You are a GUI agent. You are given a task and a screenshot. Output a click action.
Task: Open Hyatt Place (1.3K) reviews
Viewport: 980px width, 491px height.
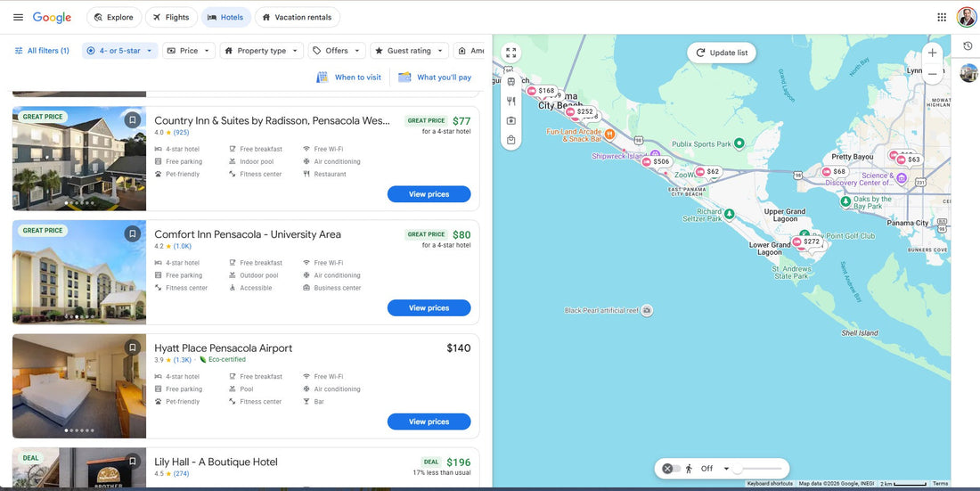pyautogui.click(x=183, y=360)
